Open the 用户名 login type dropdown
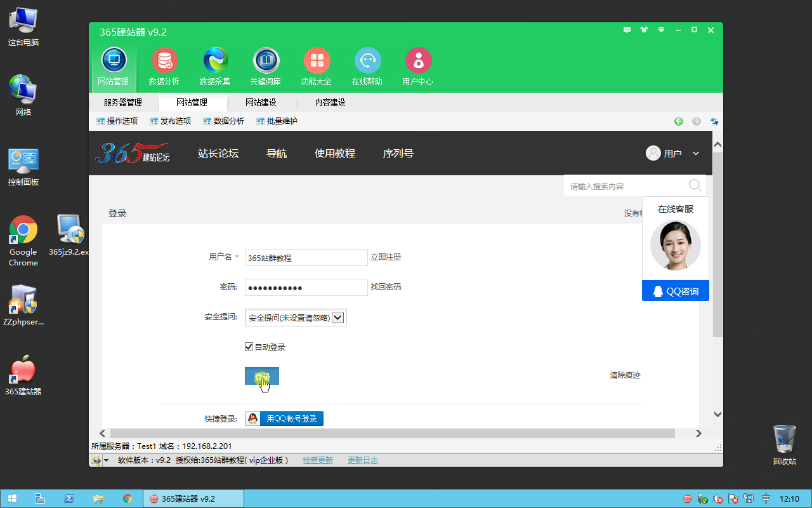This screenshot has height=508, width=812. 224,257
